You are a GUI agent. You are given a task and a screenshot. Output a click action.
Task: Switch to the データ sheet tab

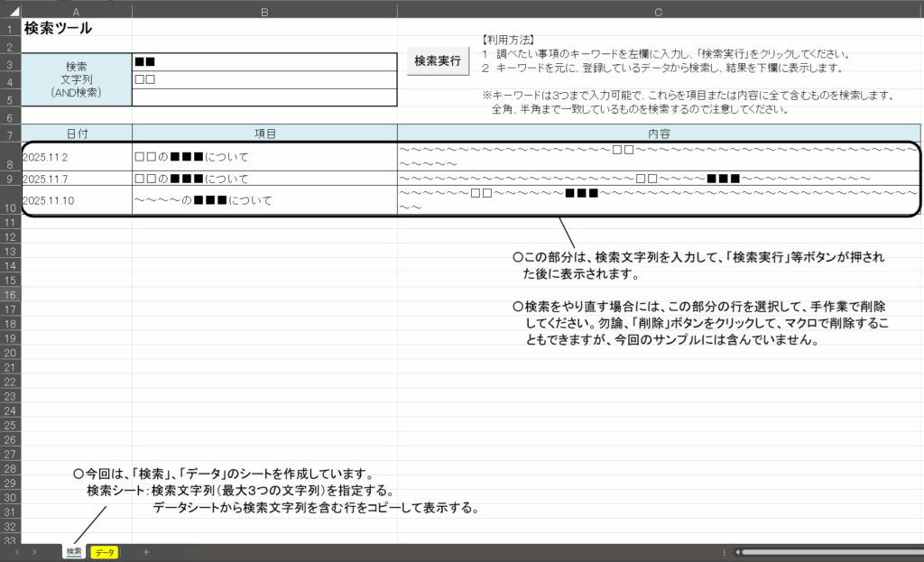click(105, 551)
